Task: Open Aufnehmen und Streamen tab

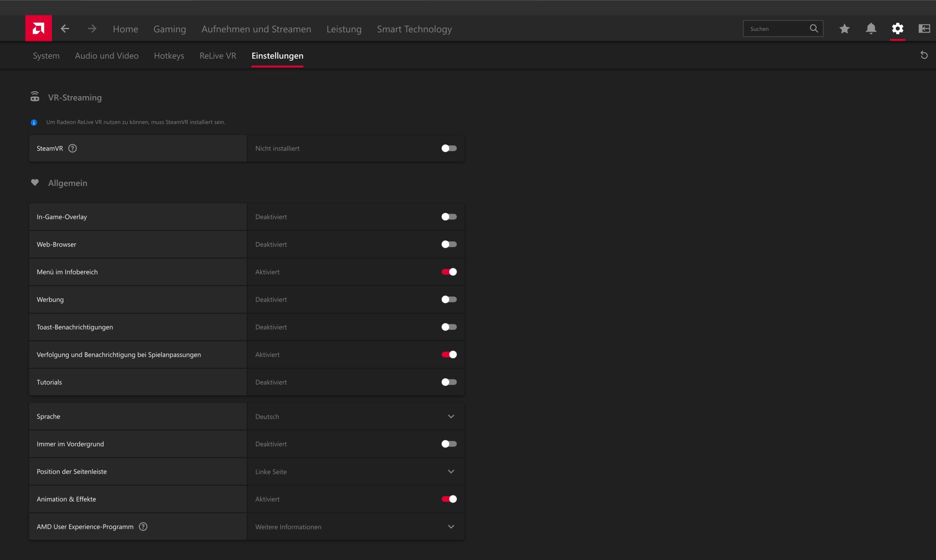Action: [x=256, y=29]
